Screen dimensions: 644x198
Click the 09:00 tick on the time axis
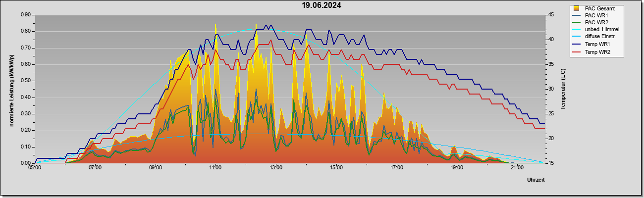pos(156,168)
